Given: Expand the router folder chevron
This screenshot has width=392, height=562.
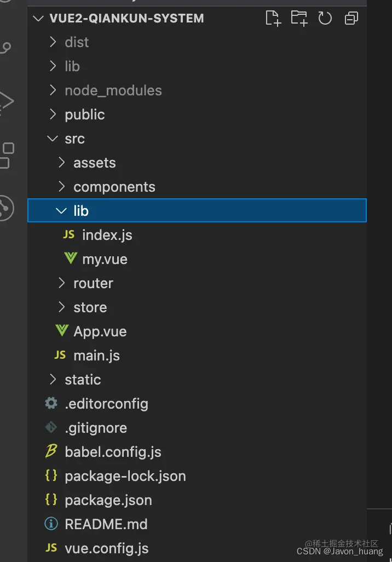Looking at the screenshot, I should click(x=61, y=283).
